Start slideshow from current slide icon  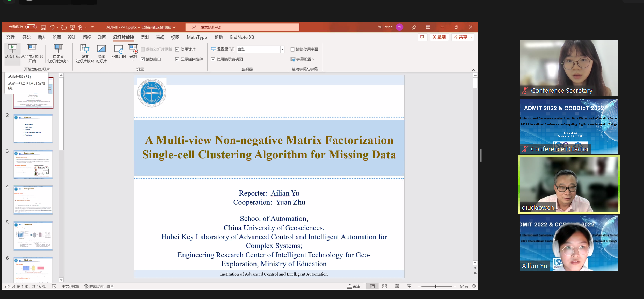pos(32,49)
